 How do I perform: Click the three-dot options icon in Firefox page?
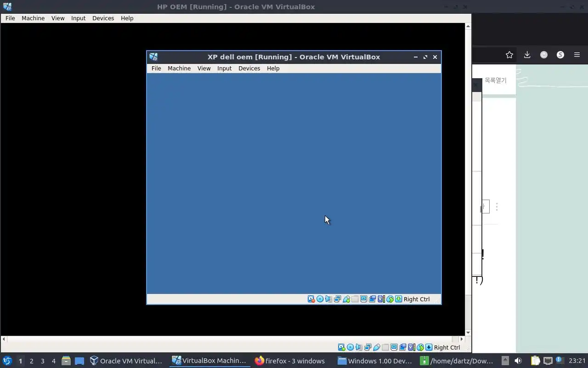(497, 207)
